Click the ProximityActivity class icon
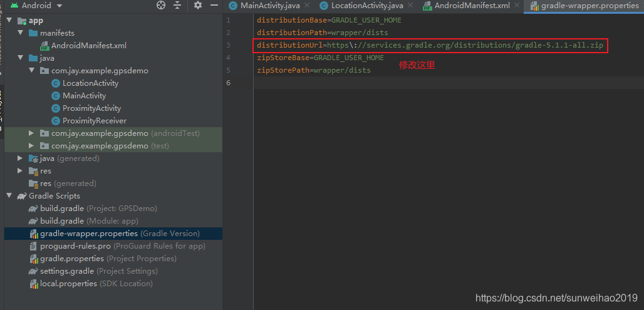Viewport: 644px width, 310px height. (56, 108)
